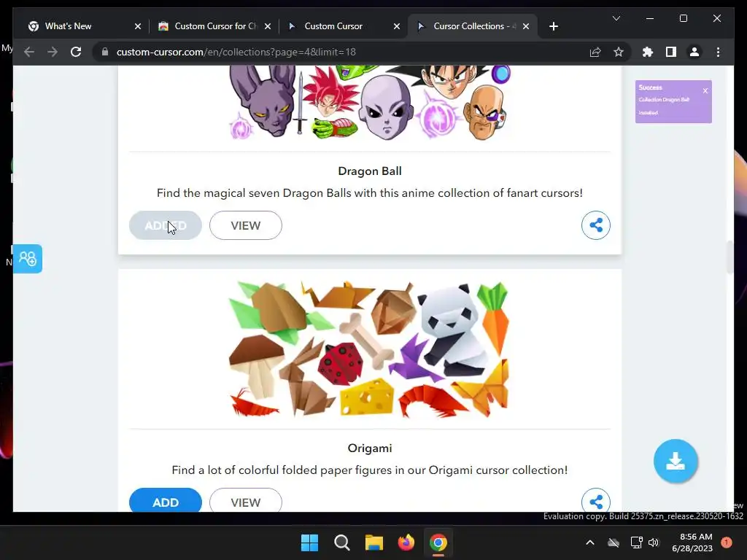Viewport: 747px width, 560px height.
Task: Dismiss the Success notification
Action: [705, 90]
